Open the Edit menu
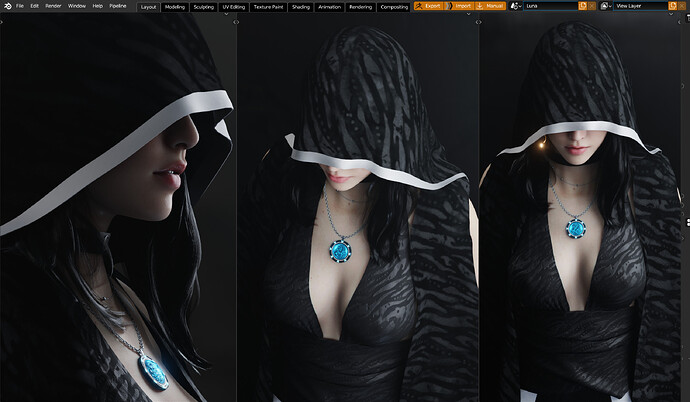Image resolution: width=690 pixels, height=402 pixels. point(34,6)
